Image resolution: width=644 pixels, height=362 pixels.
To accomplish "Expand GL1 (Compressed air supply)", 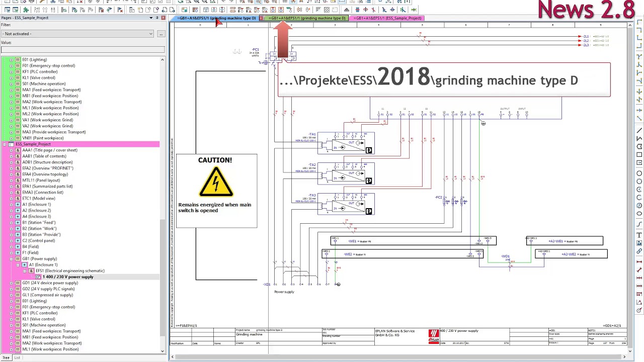I will click(x=11, y=295).
